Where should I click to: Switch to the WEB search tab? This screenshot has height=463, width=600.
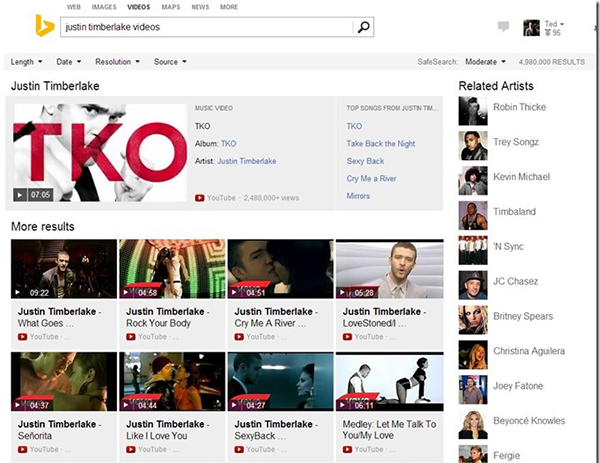(x=73, y=7)
